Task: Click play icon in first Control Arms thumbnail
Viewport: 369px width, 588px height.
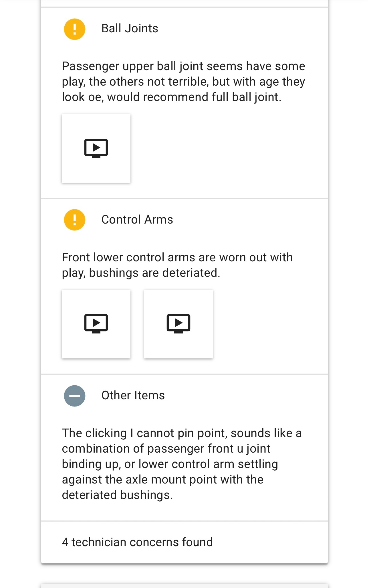Action: [96, 323]
